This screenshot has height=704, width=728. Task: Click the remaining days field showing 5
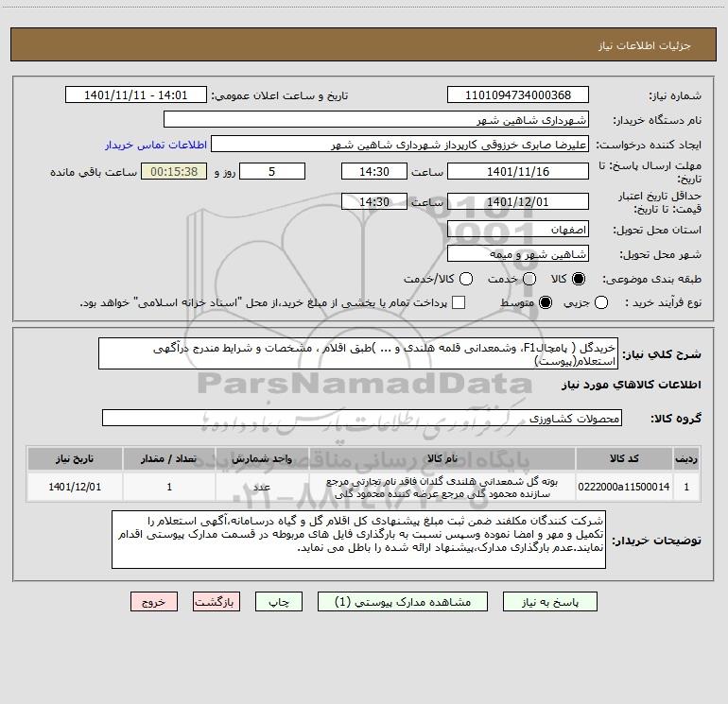272,171
